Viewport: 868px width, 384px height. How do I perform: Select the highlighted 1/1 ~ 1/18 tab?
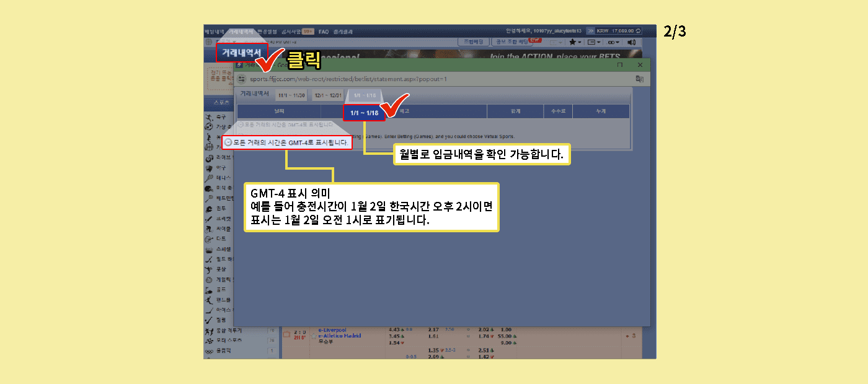coord(364,113)
